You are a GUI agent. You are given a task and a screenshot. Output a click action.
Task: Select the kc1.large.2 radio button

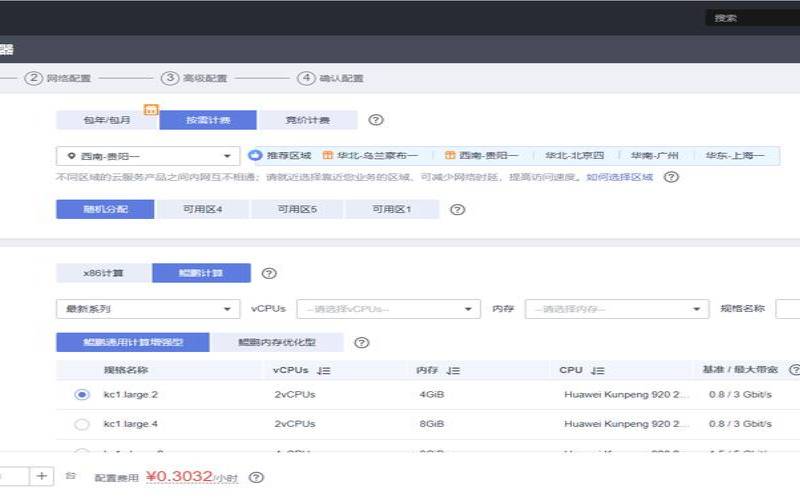[x=82, y=395]
